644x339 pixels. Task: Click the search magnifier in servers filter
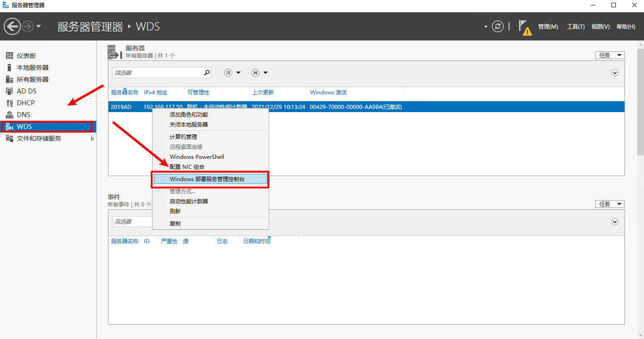[x=207, y=73]
